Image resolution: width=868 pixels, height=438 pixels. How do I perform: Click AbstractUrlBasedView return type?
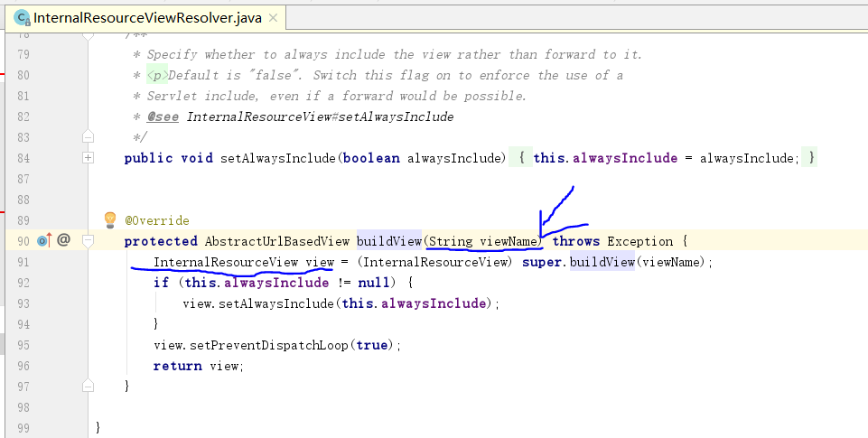tap(277, 241)
